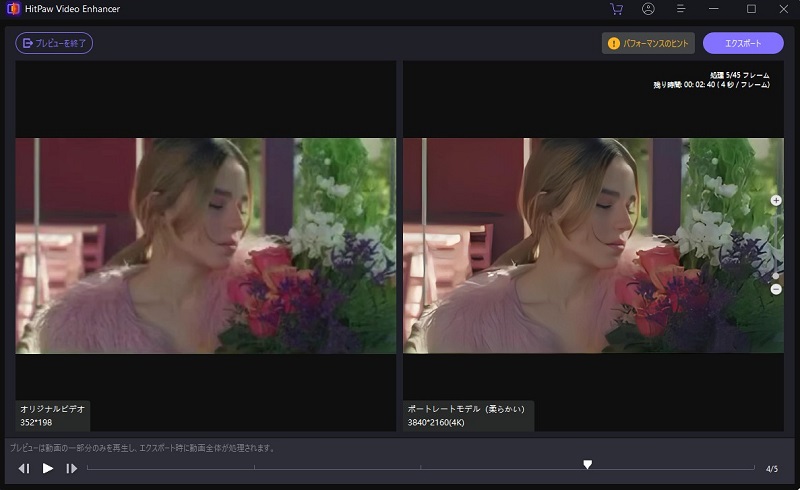Close the HitPaw Video Enhancer window
Image resolution: width=800 pixels, height=490 pixels.
tap(784, 9)
